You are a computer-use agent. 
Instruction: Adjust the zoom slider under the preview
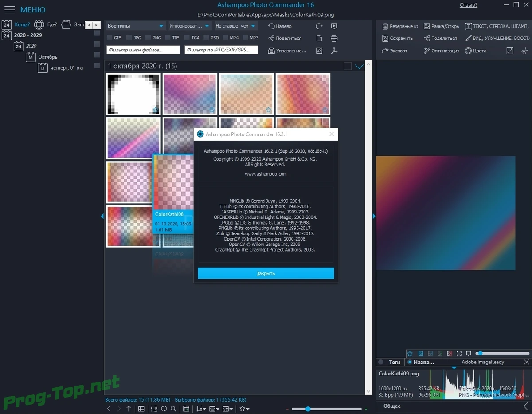[503, 354]
